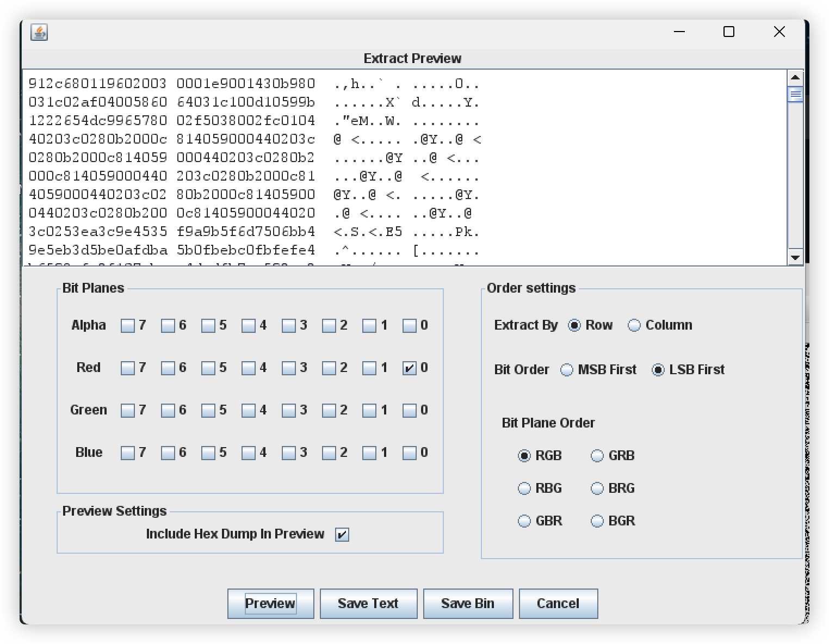The image size is (829, 644).
Task: Click the Save Text button
Action: pos(368,603)
